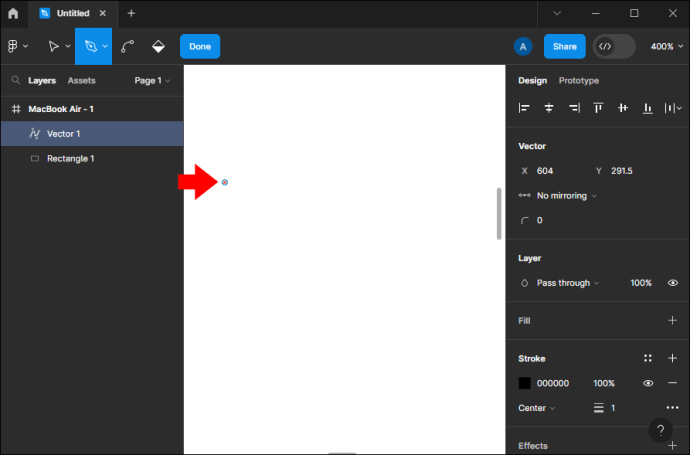Open the 400% zoom dropdown
Viewport: 690px width, 455px height.
(667, 46)
